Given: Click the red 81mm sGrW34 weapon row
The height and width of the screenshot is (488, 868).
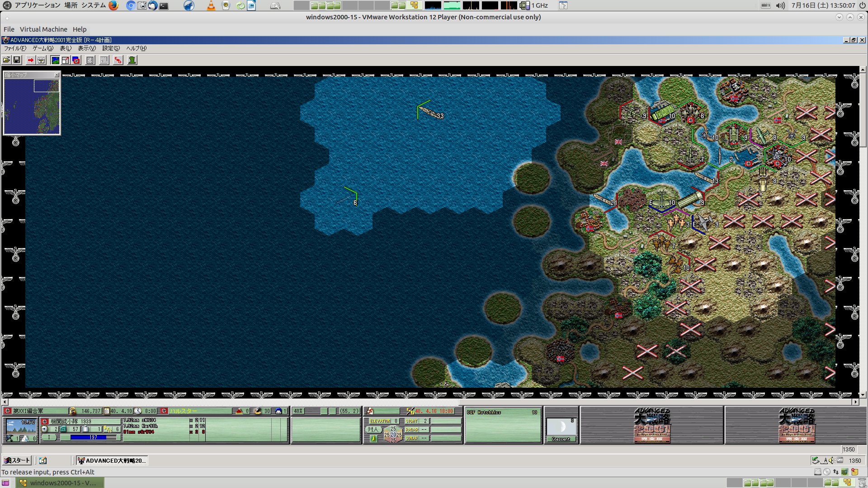Looking at the screenshot, I should [x=164, y=432].
